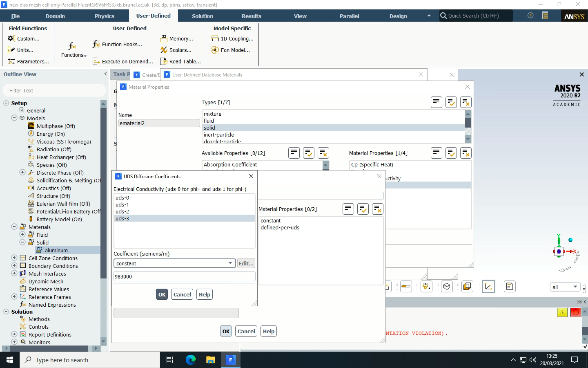588x368 pixels.
Task: Open the Coefficient constant dropdown
Action: tap(175, 263)
